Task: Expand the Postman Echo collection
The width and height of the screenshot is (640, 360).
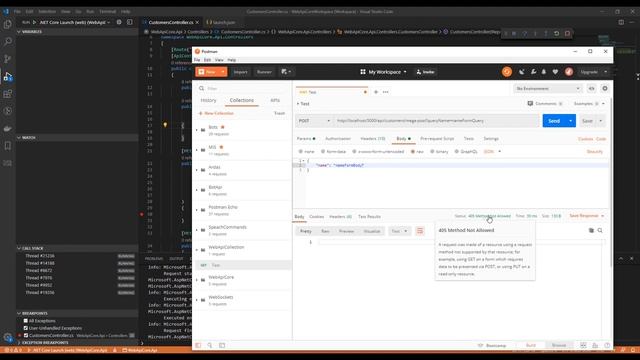Action: click(x=197, y=210)
